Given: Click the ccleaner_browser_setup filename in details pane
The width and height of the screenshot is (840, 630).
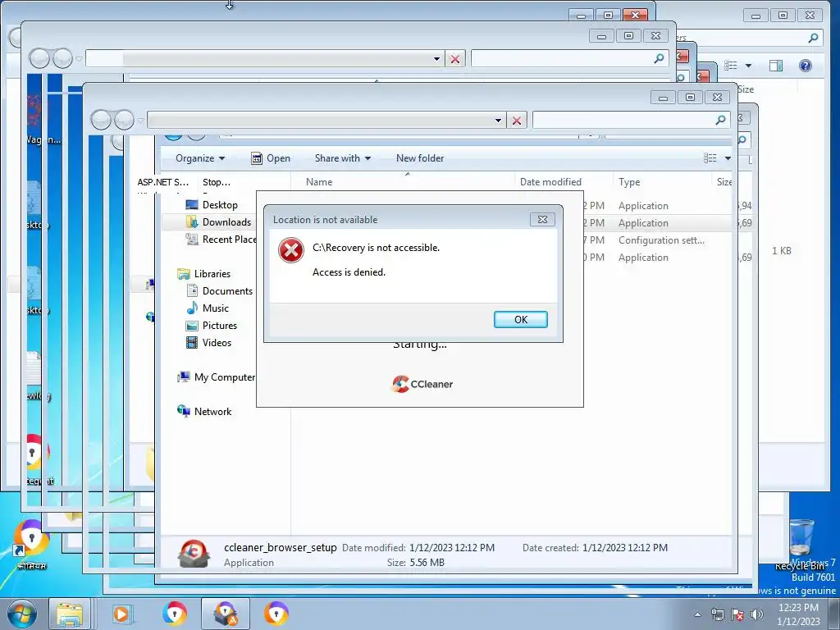Looking at the screenshot, I should click(281, 547).
